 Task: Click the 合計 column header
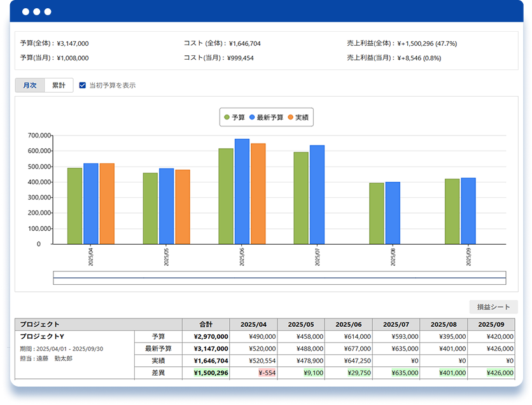click(206, 324)
